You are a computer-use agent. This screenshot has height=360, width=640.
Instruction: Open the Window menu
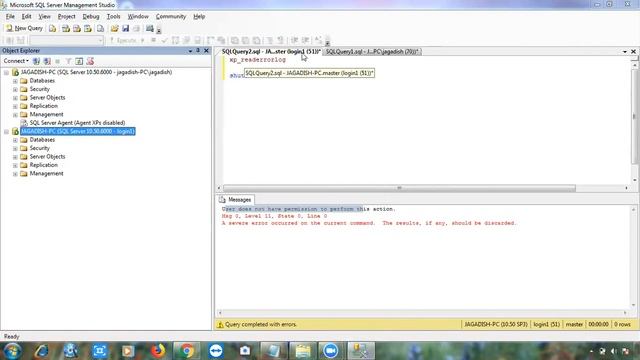[x=138, y=17]
